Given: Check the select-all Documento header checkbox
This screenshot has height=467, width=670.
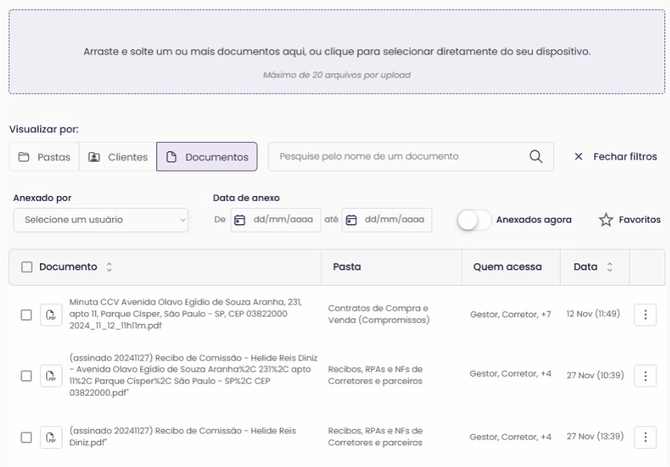Looking at the screenshot, I should (x=27, y=267).
